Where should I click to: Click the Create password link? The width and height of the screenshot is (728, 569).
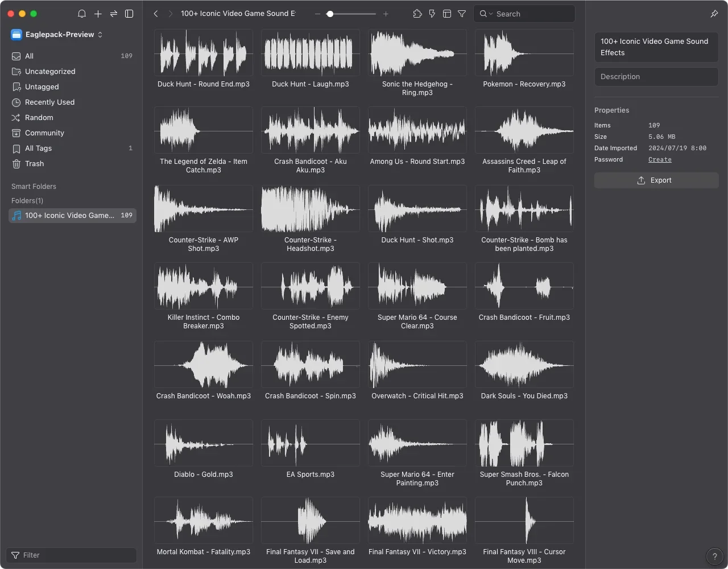[660, 160]
